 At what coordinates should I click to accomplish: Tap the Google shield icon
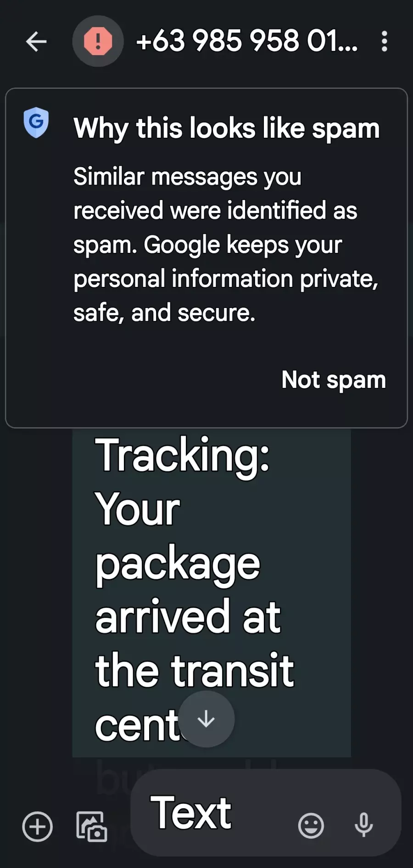click(x=36, y=123)
